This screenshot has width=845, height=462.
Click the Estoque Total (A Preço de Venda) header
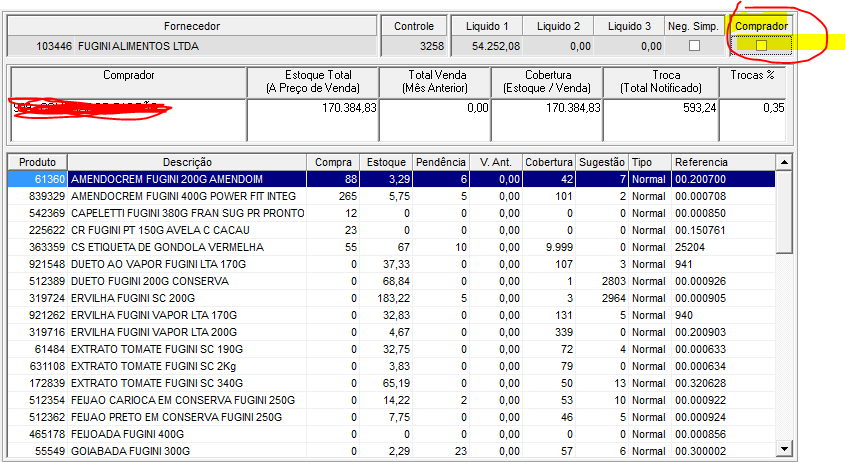[313, 82]
